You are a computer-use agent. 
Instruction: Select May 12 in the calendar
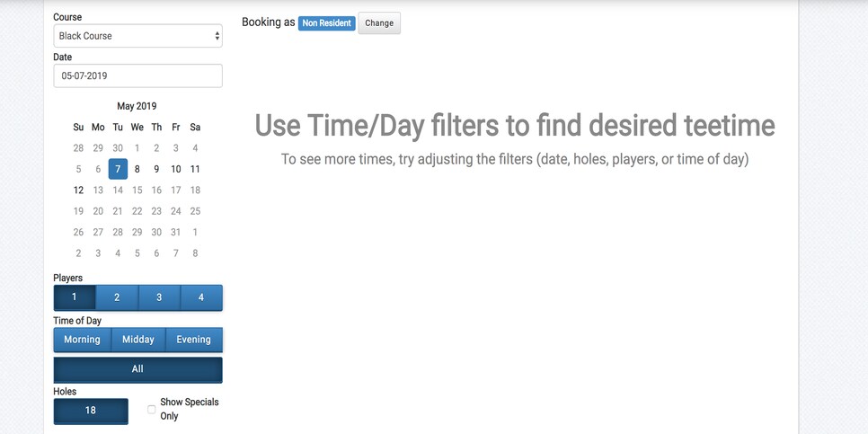pos(78,190)
